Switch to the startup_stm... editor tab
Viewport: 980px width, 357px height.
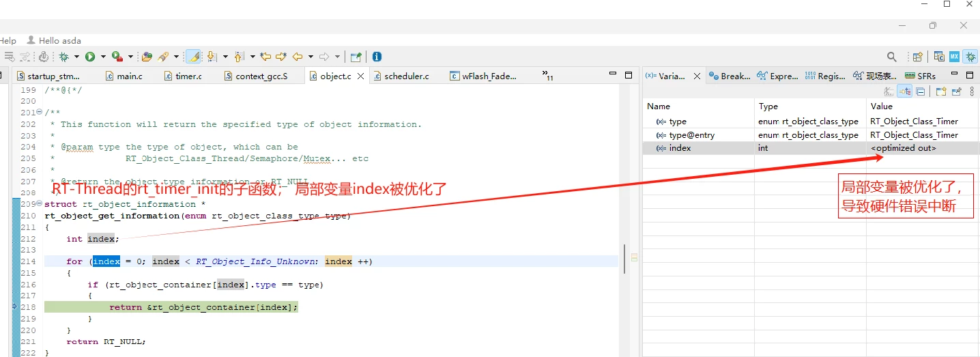coord(48,76)
